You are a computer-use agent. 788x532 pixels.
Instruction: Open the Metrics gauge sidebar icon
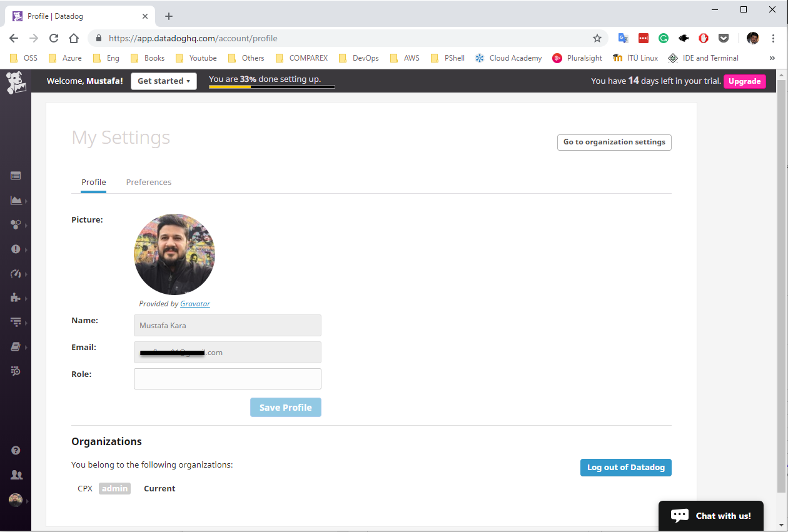[16, 273]
